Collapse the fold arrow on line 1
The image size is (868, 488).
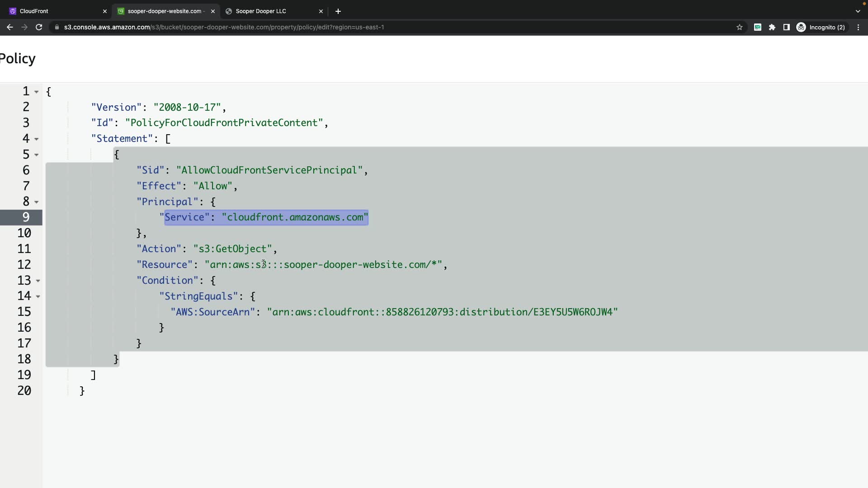pos(37,92)
